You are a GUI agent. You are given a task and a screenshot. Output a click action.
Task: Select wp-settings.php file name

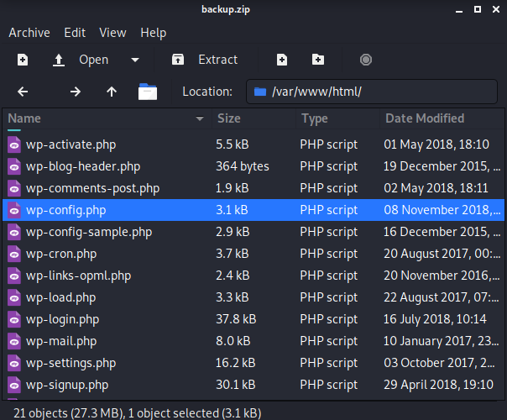[x=71, y=363]
